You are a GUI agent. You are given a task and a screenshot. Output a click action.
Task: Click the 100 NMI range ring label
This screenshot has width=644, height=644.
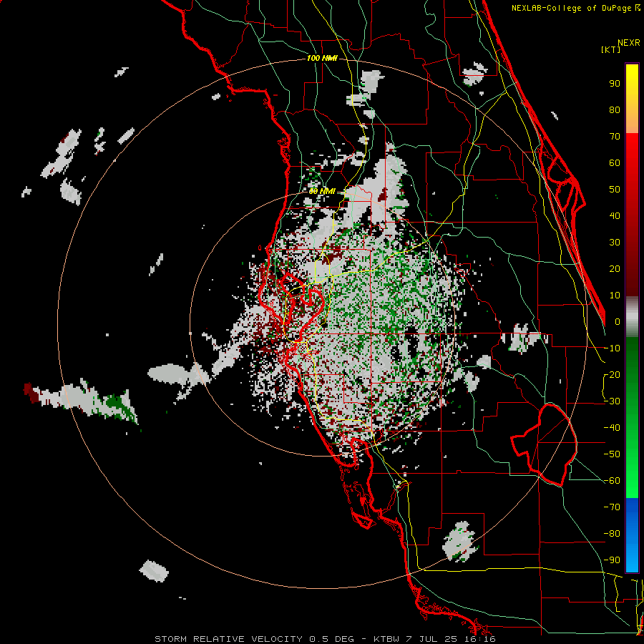tap(321, 59)
